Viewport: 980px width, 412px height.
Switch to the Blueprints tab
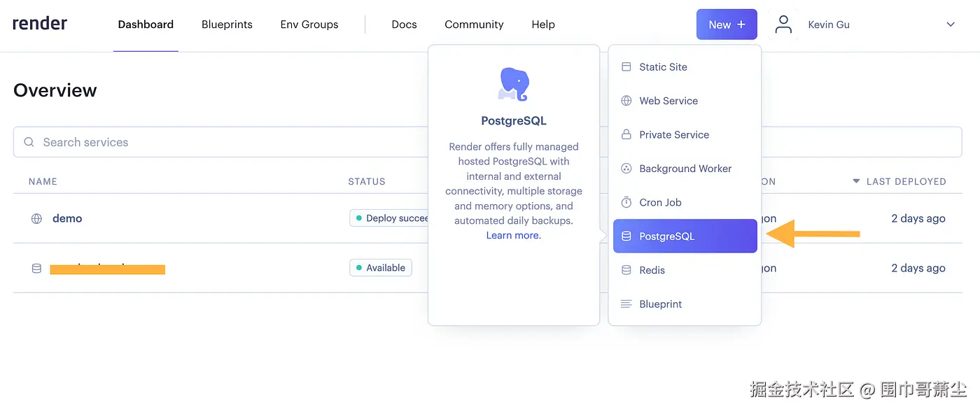coord(227,24)
